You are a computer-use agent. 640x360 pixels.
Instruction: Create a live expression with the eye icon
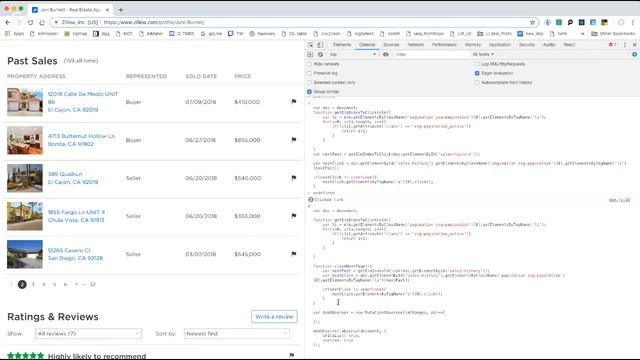click(x=386, y=54)
